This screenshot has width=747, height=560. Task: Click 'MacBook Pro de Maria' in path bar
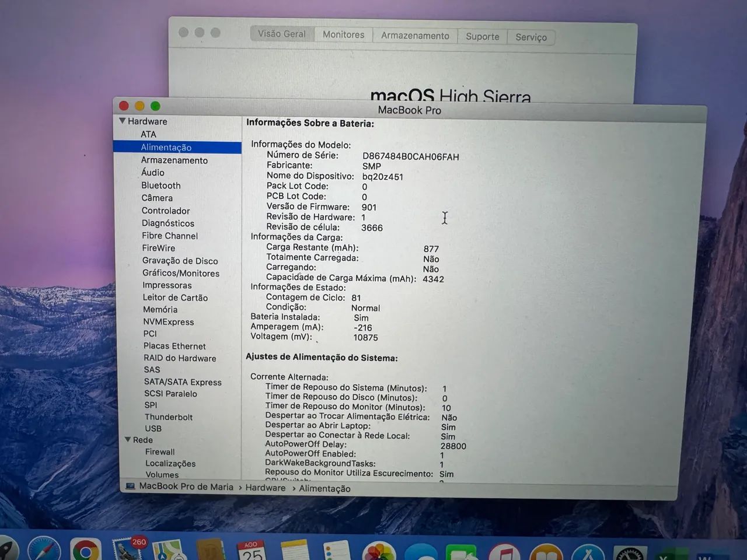click(x=186, y=487)
